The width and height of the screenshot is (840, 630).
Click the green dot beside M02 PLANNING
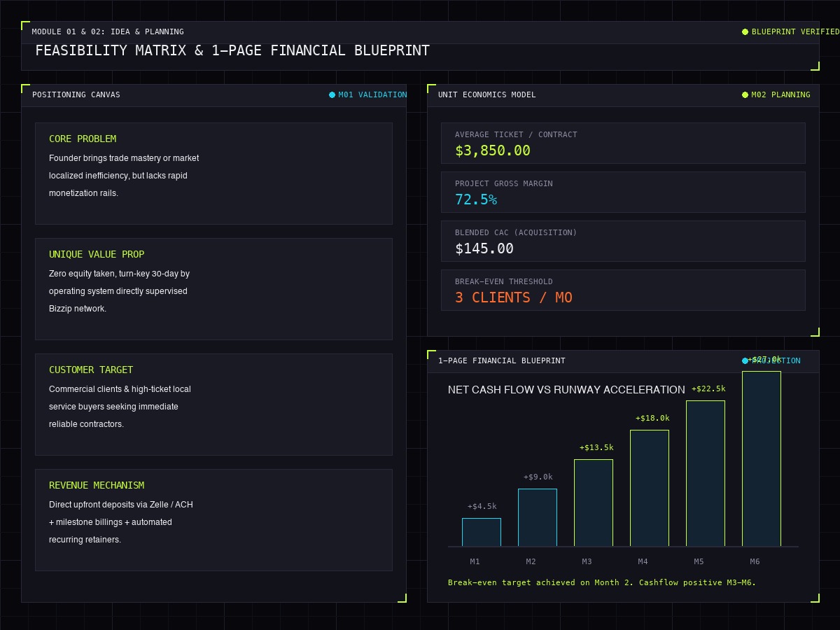click(745, 94)
